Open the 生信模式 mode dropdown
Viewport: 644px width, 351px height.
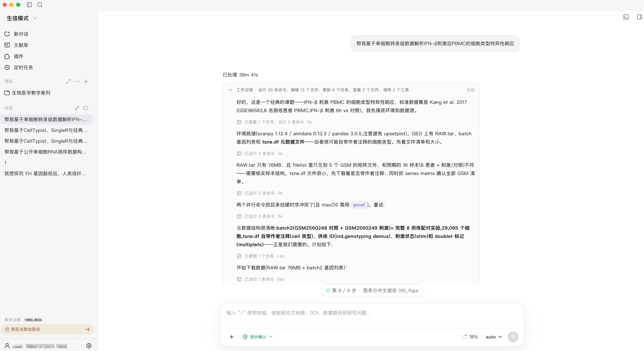click(x=22, y=18)
